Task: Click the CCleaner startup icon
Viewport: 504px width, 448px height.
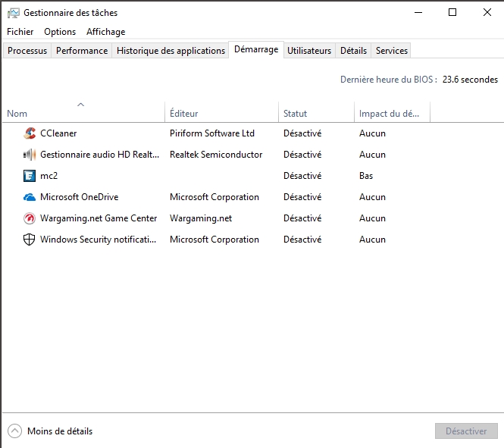Action: [30, 133]
